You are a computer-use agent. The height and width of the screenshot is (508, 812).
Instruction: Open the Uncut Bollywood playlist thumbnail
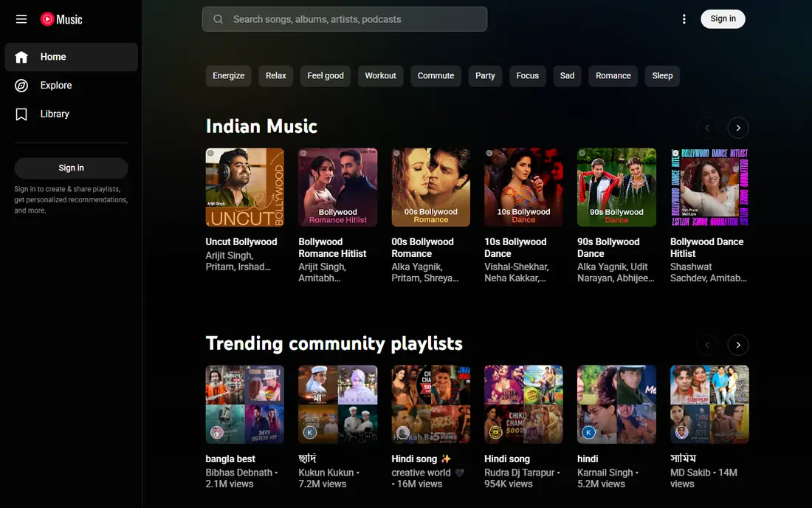pos(244,188)
